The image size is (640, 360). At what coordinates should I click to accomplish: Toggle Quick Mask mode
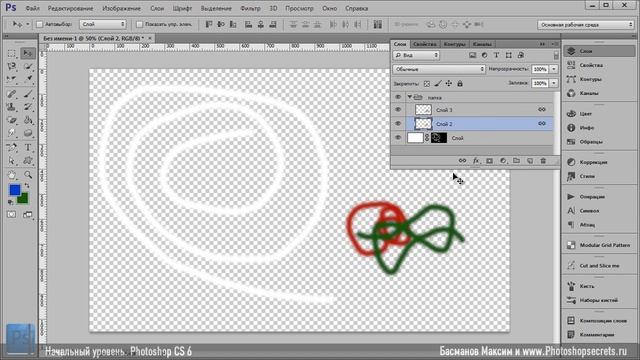click(11, 214)
